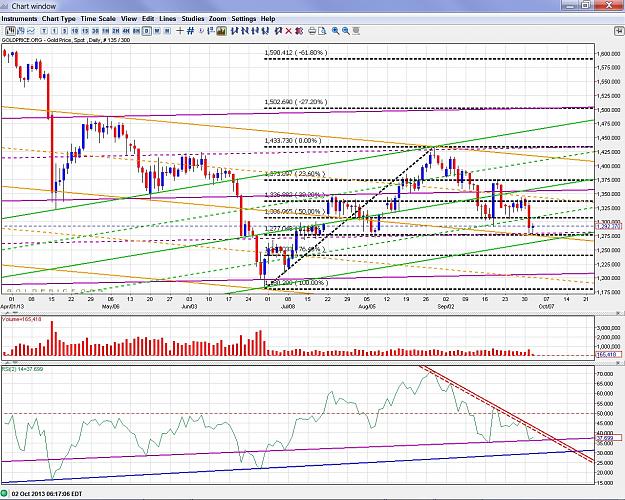Select the Daily (D) time scale
The width and height of the screenshot is (625, 500).
[147, 31]
